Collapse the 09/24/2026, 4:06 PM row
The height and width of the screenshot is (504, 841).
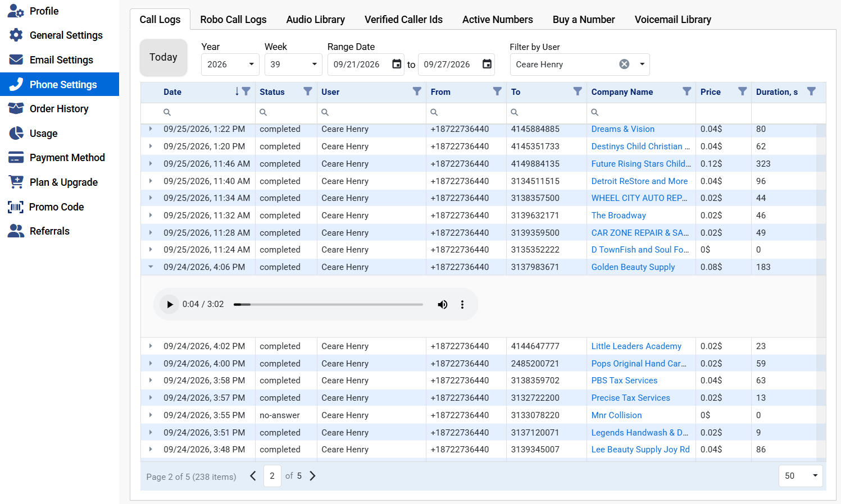coord(151,267)
